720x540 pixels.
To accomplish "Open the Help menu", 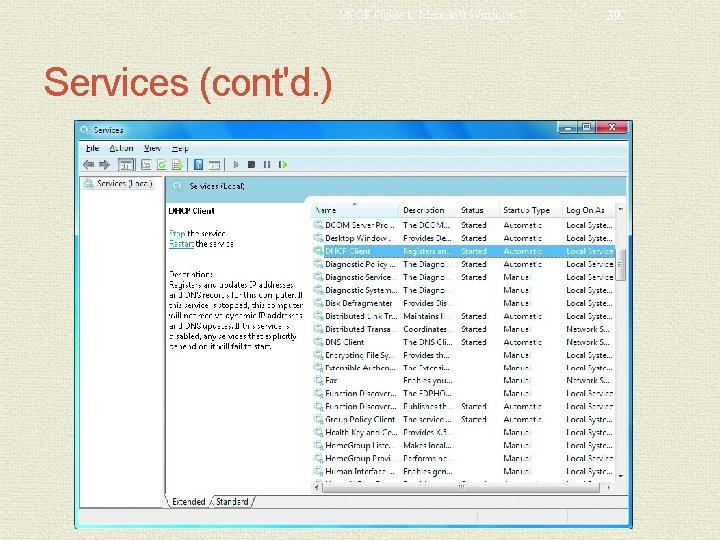I will 180,148.
